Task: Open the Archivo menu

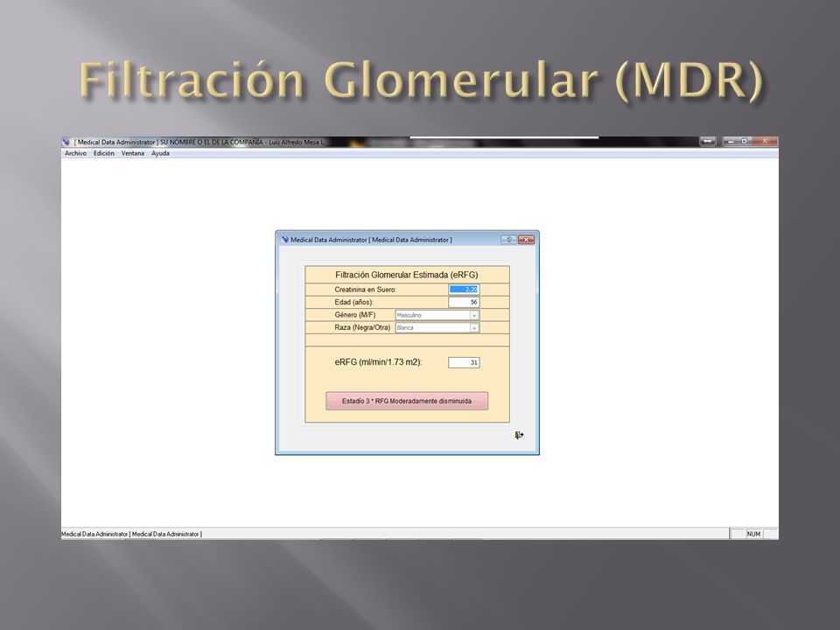Action: click(75, 153)
